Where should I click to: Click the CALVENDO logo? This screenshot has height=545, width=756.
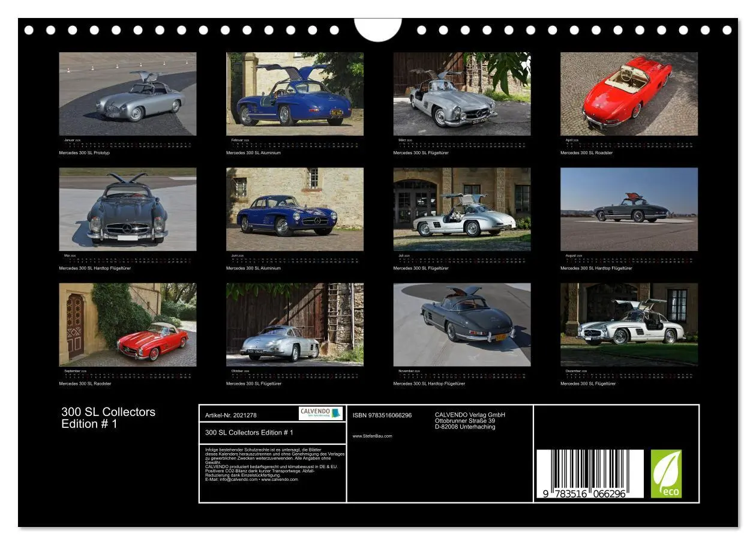pyautogui.click(x=320, y=413)
